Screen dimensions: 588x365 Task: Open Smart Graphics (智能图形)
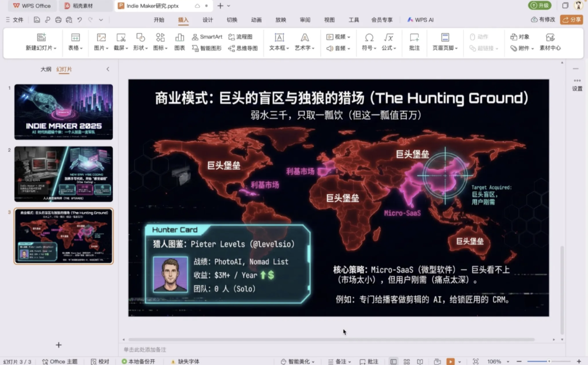[207, 48]
